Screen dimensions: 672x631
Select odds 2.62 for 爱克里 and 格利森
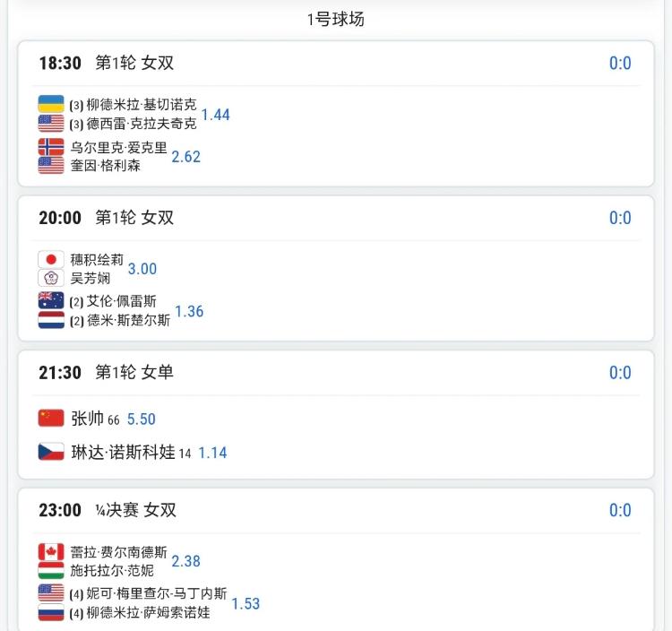(186, 157)
